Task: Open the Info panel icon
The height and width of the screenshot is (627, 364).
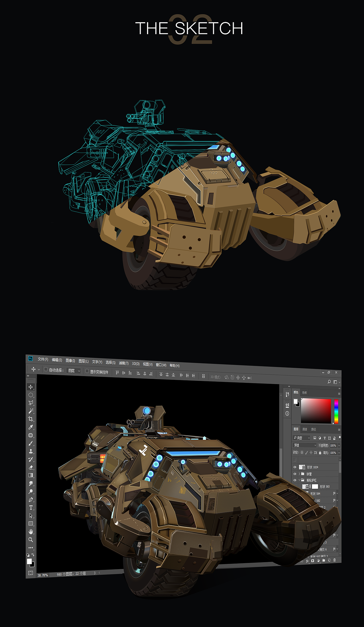Action: tap(287, 413)
